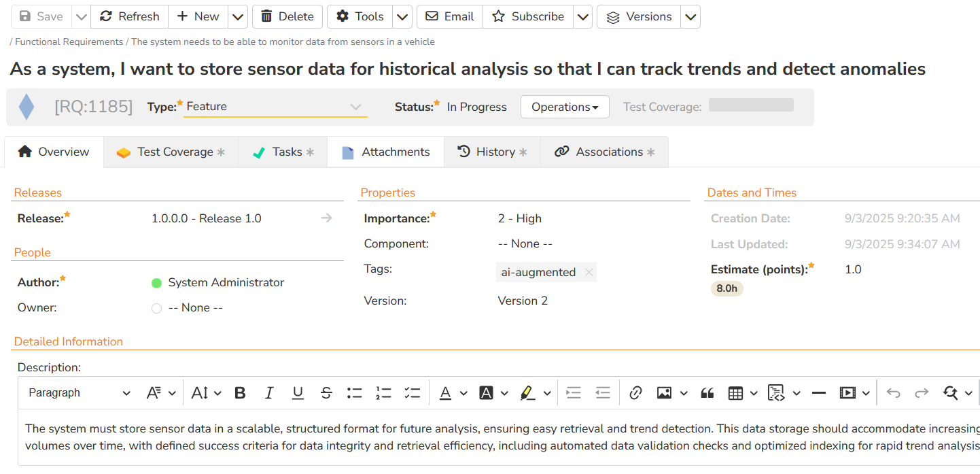Remove the ai-augmented tag
980x474 pixels.
[589, 273]
